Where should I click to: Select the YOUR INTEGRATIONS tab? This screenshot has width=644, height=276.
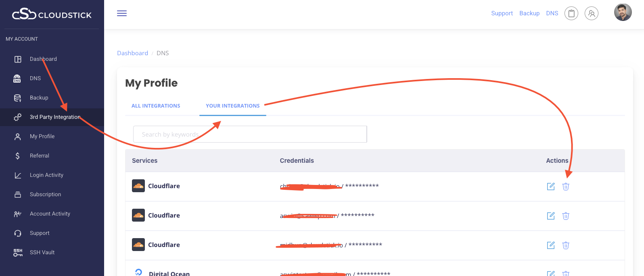pyautogui.click(x=232, y=106)
